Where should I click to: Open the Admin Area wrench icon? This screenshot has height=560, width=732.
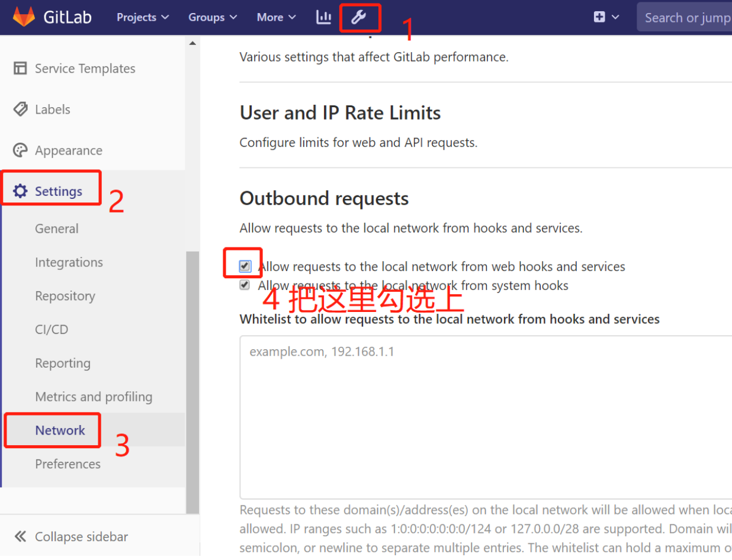(x=358, y=17)
